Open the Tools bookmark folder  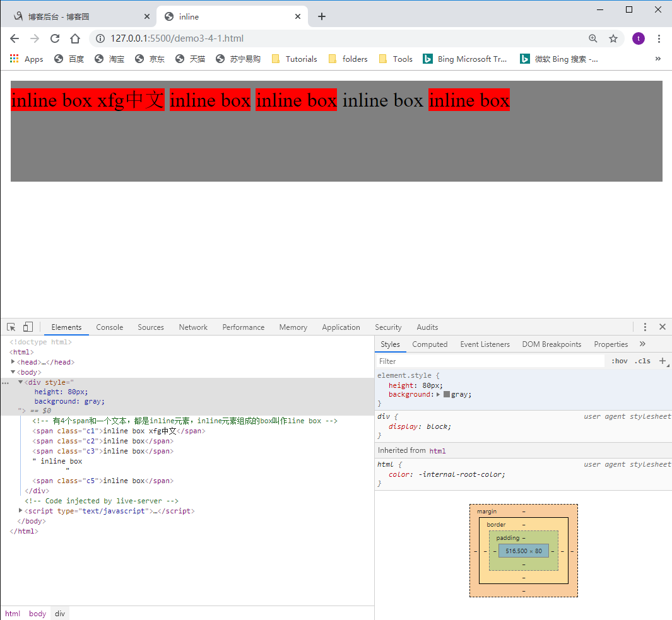(x=396, y=59)
